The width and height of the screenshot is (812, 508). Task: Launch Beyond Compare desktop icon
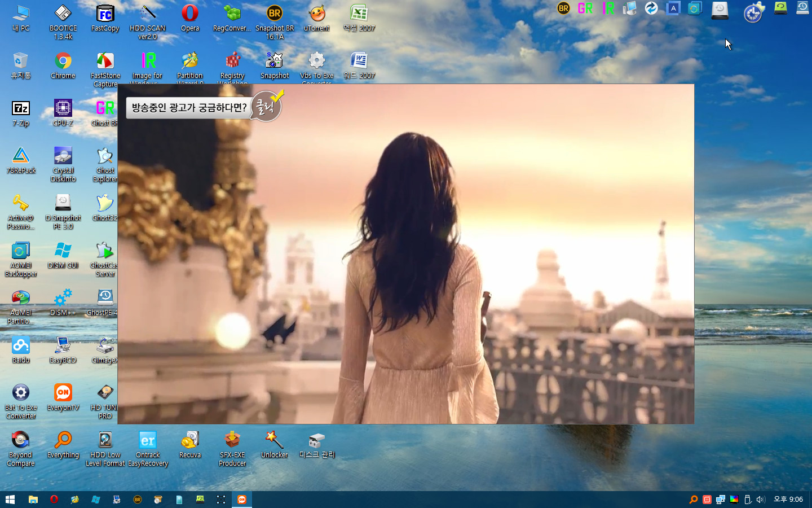point(21,448)
